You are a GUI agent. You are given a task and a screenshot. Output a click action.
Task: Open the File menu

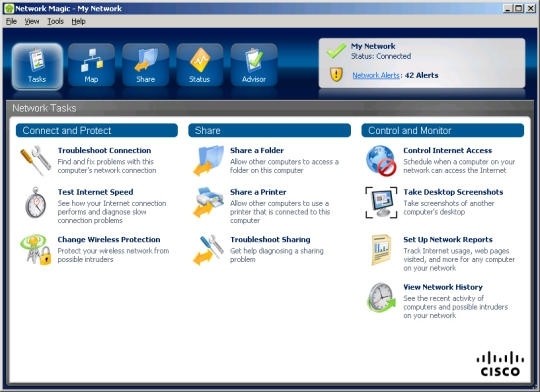(11, 21)
